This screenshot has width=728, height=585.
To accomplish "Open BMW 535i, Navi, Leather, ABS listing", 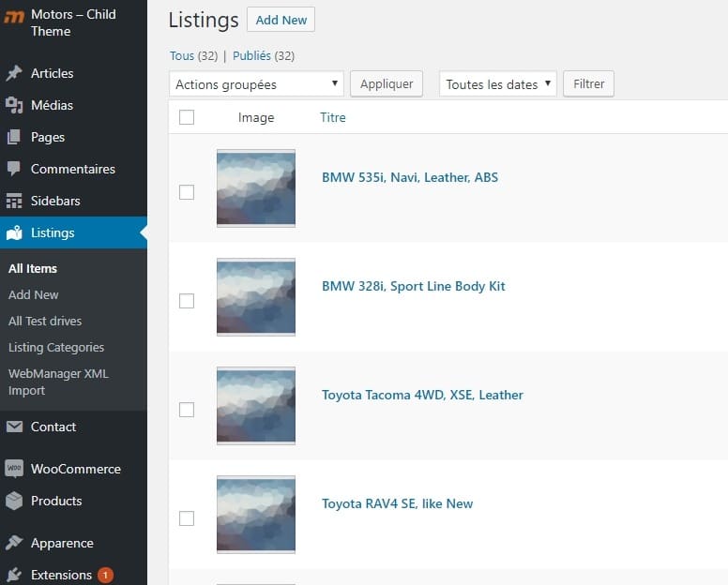I will click(x=410, y=177).
